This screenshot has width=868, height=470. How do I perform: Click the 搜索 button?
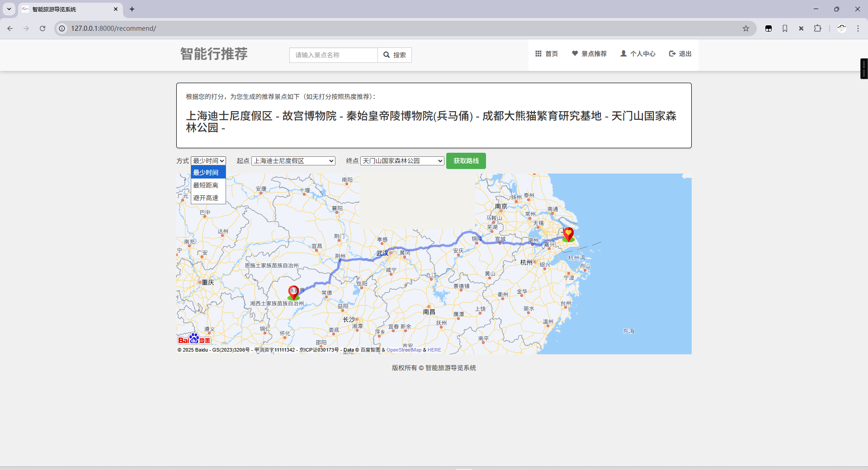pos(395,55)
